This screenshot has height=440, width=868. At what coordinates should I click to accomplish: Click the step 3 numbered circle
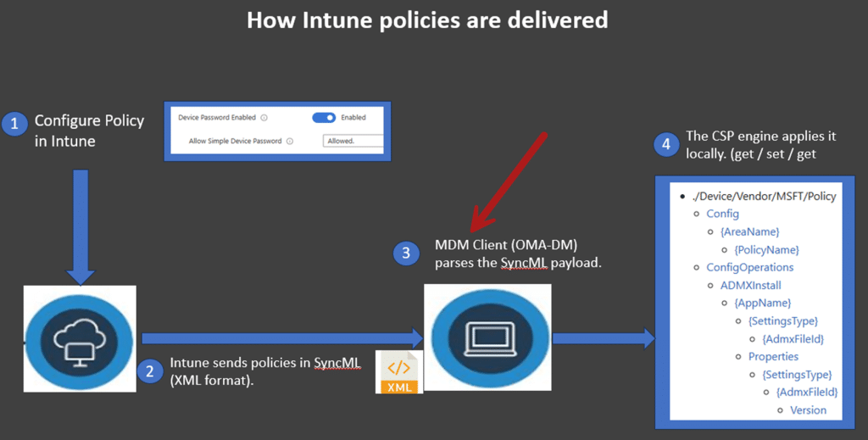(408, 252)
